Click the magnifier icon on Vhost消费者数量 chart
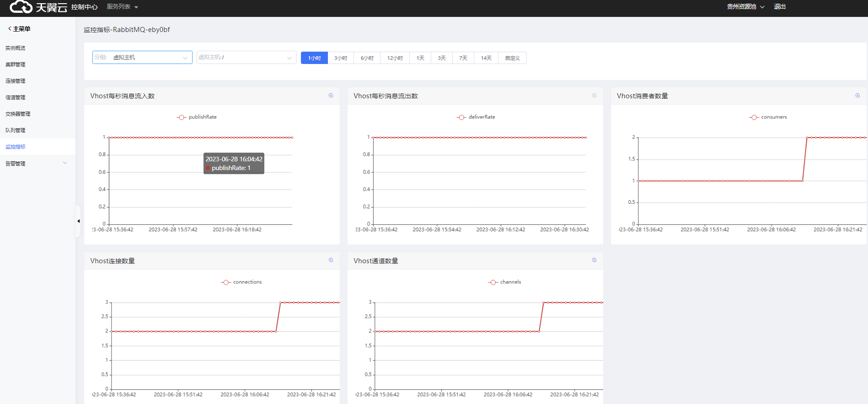868x404 pixels. 857,96
